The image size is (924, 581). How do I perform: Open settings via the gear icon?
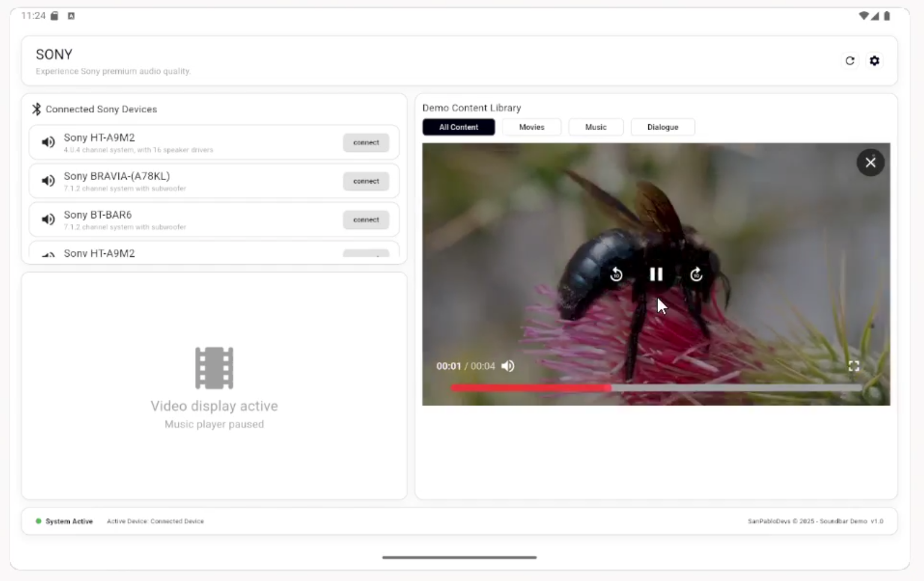pos(874,61)
